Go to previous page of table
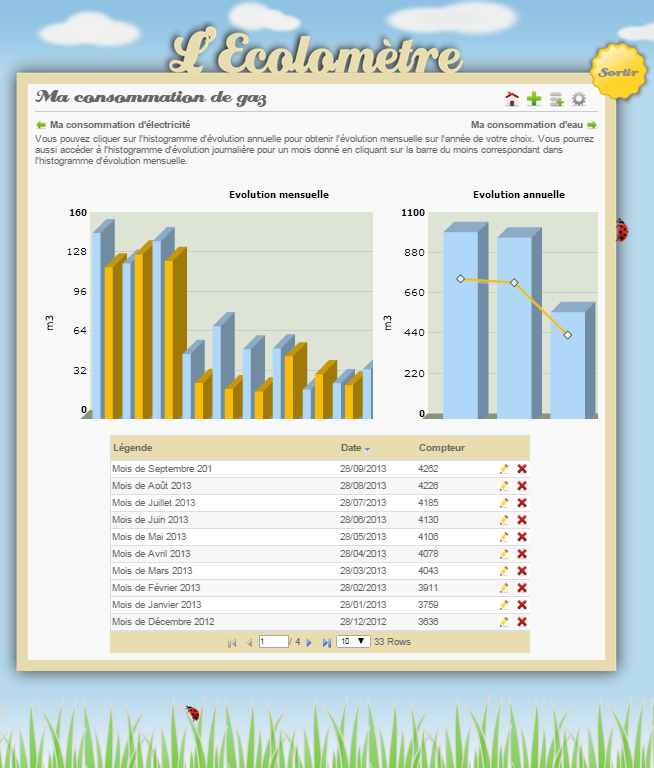654x768 pixels. coord(249,643)
